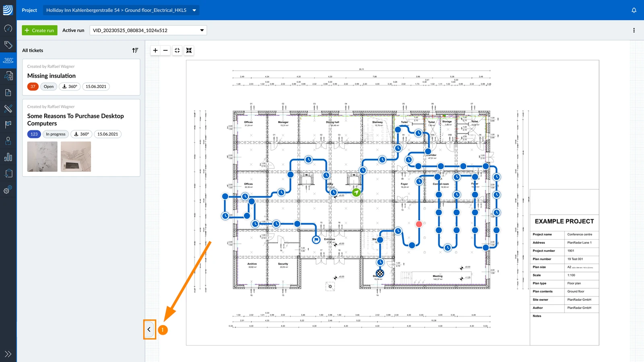The height and width of the screenshot is (362, 644).
Task: Select the flag marker near Entrance
Action: point(316,240)
